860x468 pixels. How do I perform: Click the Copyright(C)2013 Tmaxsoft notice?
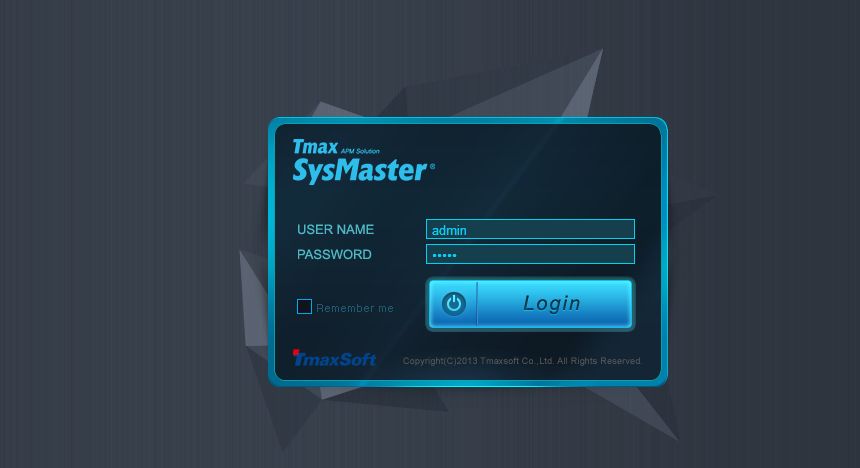pyautogui.click(x=522, y=361)
